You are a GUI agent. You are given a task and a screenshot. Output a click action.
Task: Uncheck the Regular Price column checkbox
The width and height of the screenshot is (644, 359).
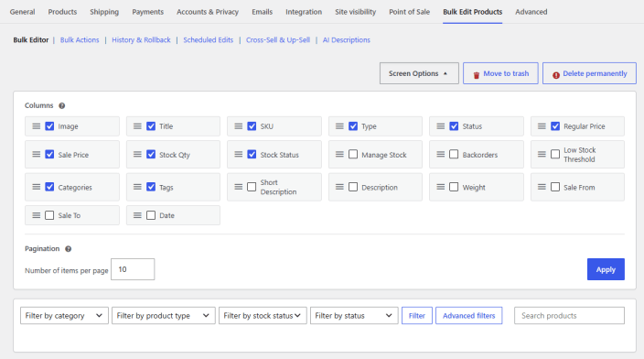point(555,126)
